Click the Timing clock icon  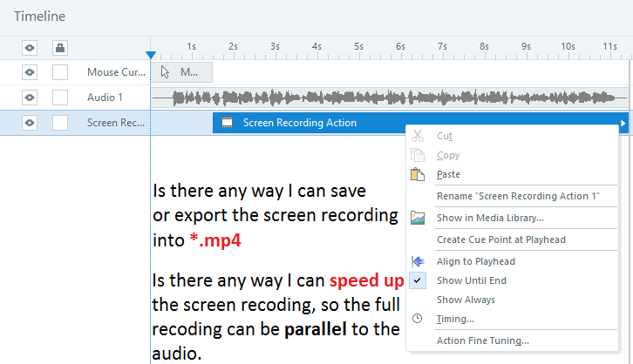(x=418, y=319)
